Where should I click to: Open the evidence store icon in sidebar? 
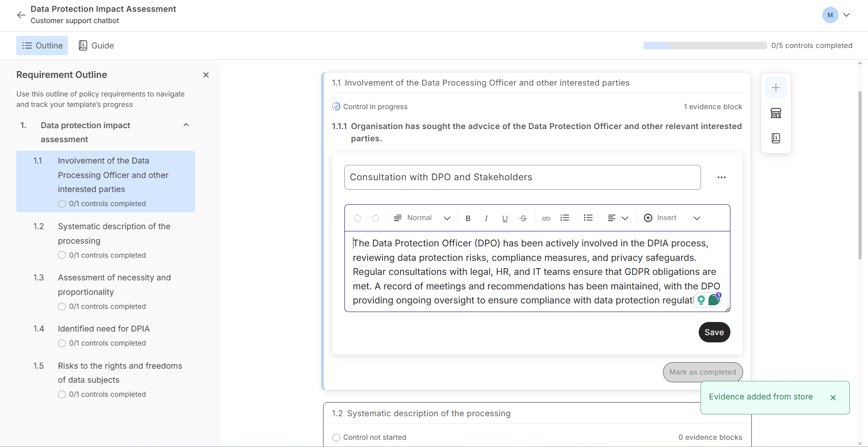[776, 113]
